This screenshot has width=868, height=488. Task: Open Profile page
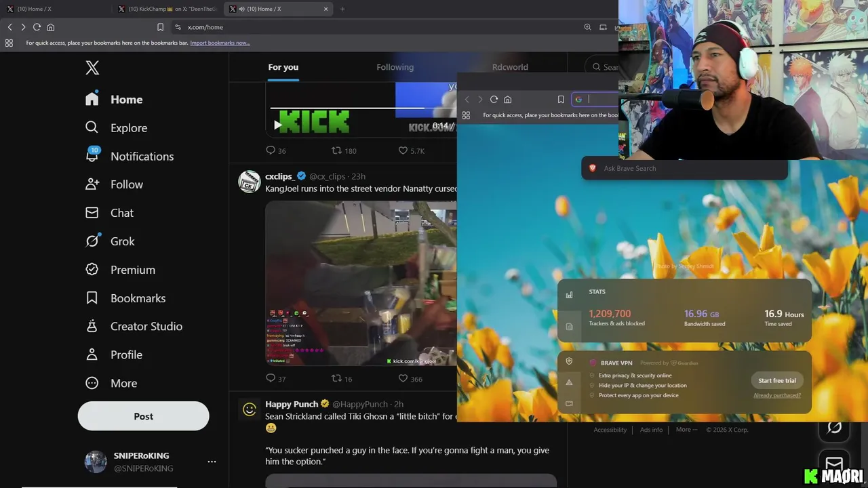(x=113, y=355)
